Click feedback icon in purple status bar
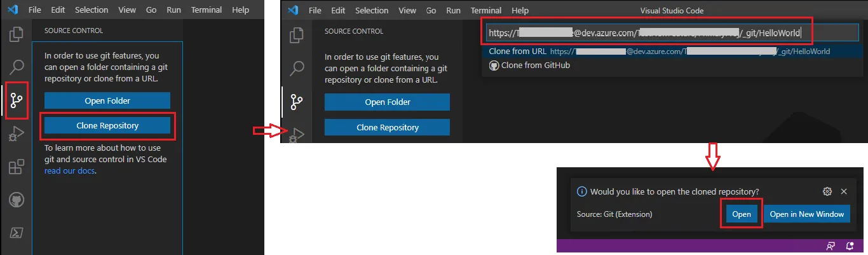 click(831, 245)
